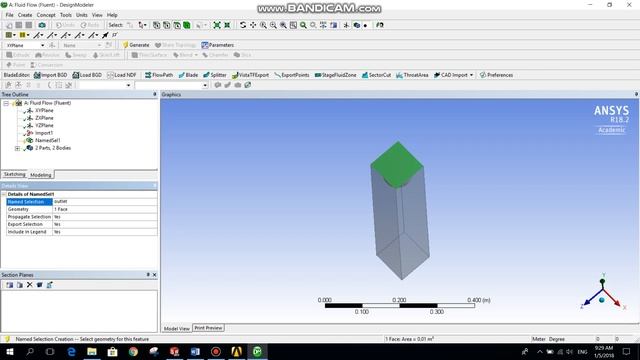This screenshot has height=360, width=640.
Task: Open Google Chrome from the taskbar
Action: pos(133,351)
